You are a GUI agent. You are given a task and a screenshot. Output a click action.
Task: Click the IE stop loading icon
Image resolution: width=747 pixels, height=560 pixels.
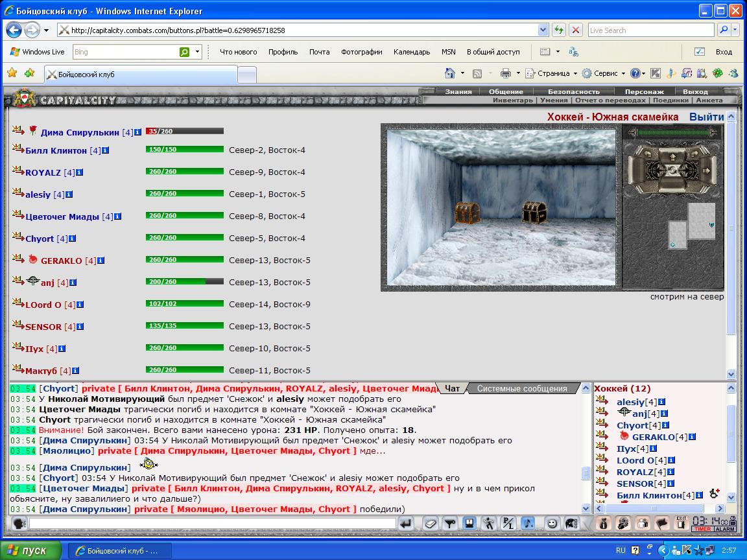tap(576, 30)
